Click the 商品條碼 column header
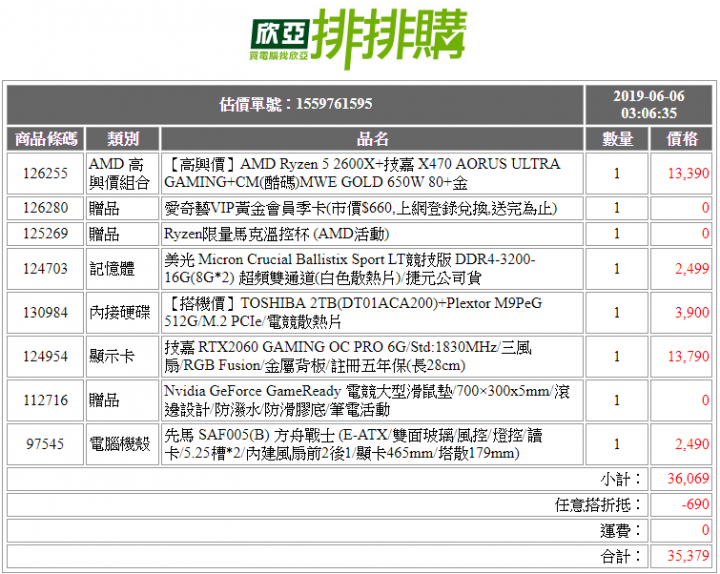Viewport: 720px width, 574px height. (x=45, y=139)
